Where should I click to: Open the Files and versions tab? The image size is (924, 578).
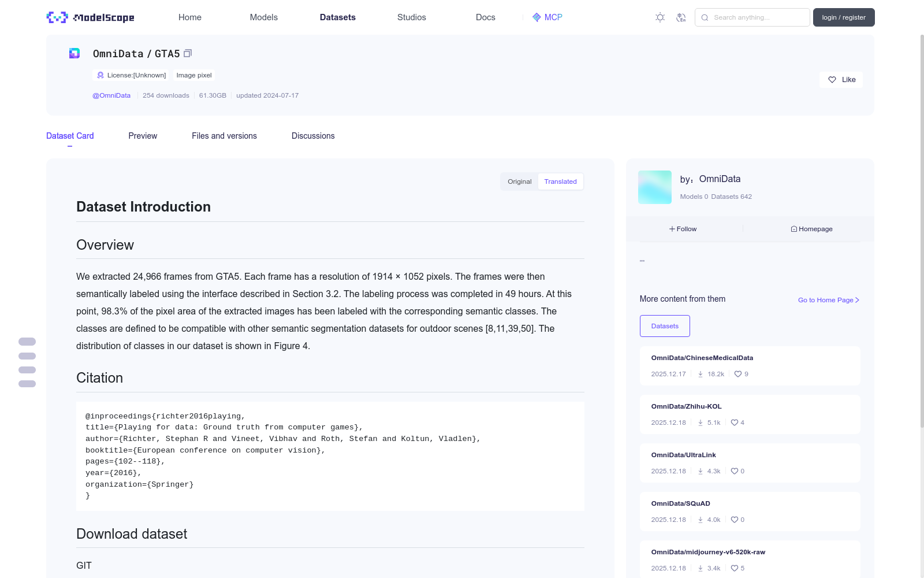(x=224, y=136)
